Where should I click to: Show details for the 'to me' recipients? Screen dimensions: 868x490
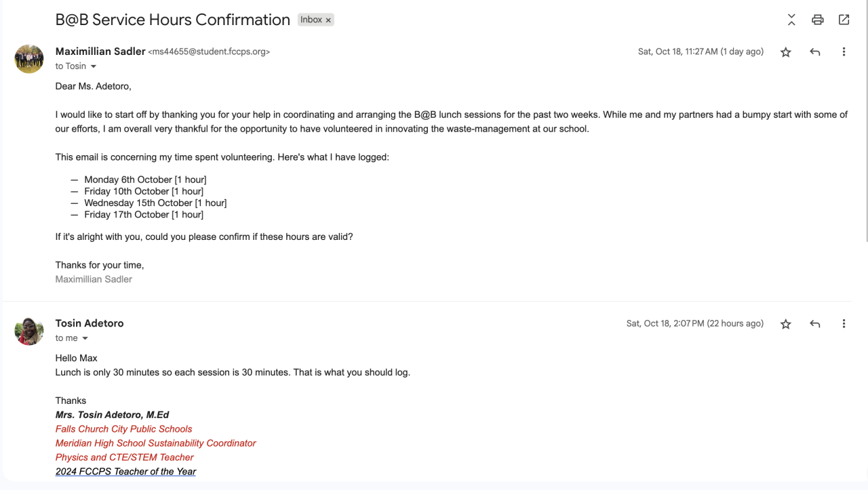pyautogui.click(x=85, y=338)
